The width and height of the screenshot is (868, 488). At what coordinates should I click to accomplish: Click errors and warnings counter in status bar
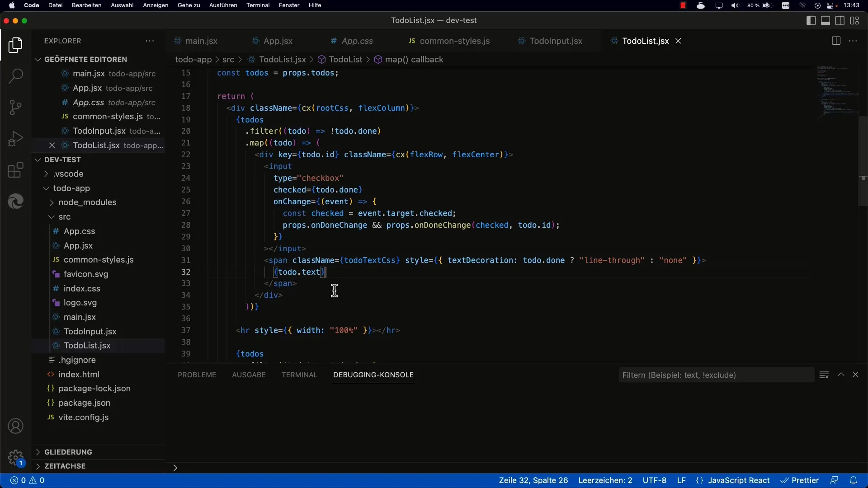(28, 480)
